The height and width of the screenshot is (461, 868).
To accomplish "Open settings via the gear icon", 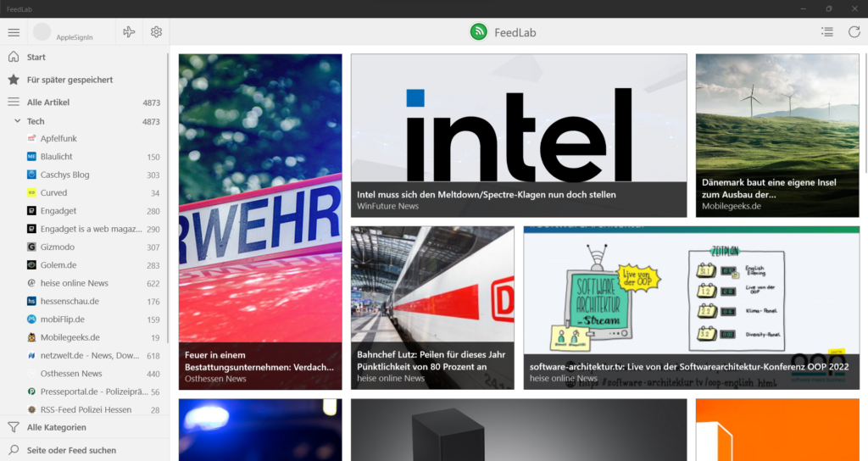I will coord(156,32).
